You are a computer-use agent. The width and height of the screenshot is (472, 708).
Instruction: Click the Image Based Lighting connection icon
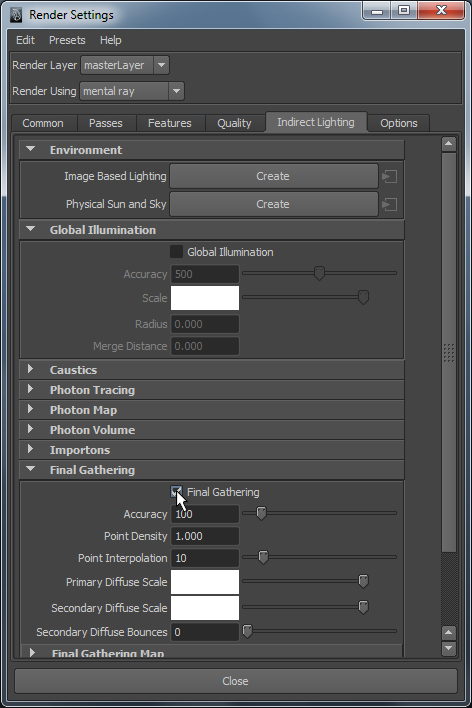[x=389, y=177]
